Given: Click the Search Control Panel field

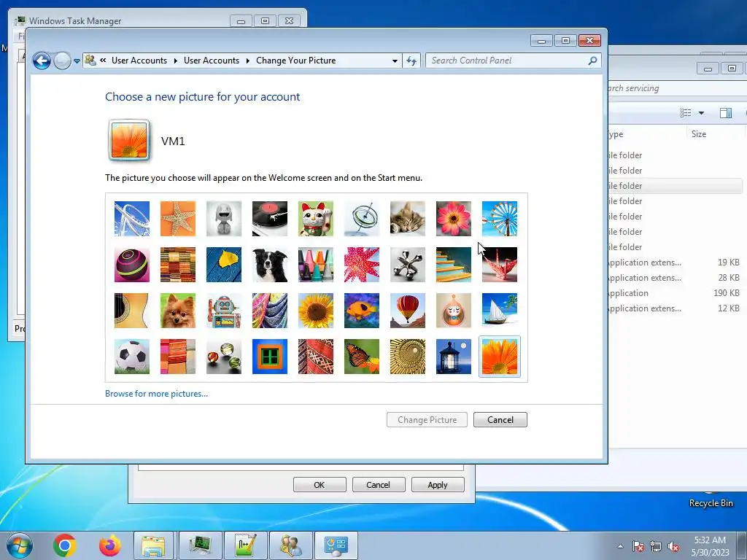Looking at the screenshot, I should [x=506, y=61].
